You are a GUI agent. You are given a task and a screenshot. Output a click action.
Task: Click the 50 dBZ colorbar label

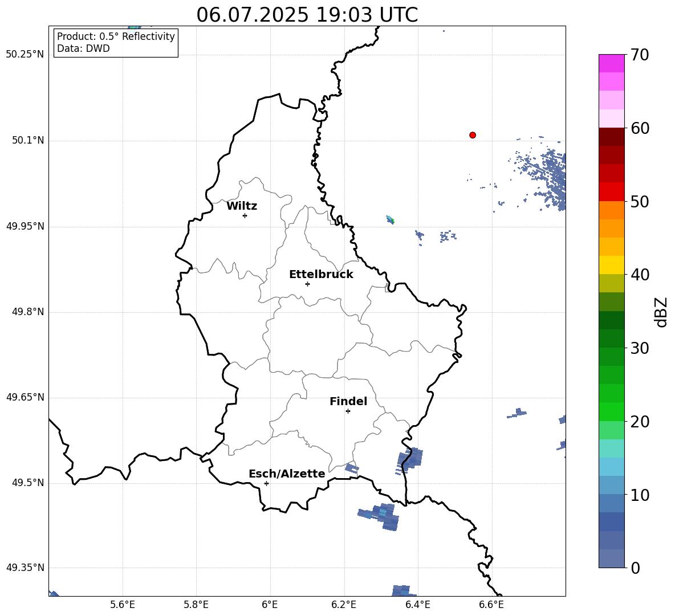coord(640,201)
